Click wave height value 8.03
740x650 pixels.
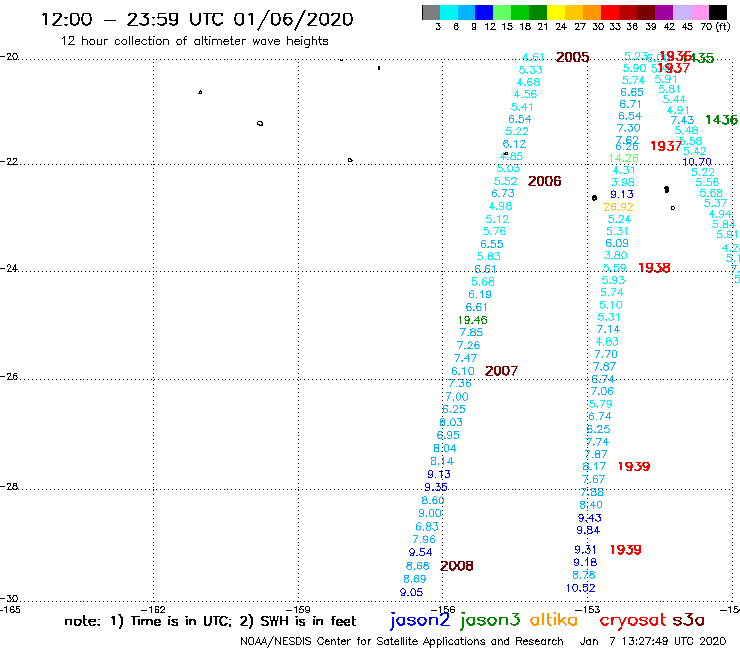click(451, 422)
